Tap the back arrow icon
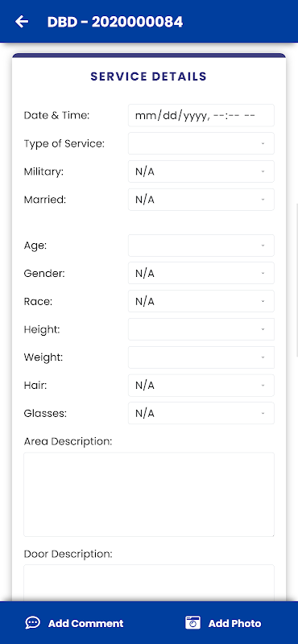This screenshot has width=298, height=644. 22,22
